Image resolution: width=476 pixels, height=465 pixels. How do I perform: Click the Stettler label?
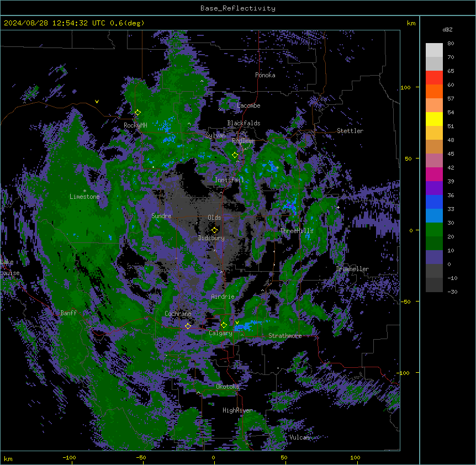[x=350, y=131]
